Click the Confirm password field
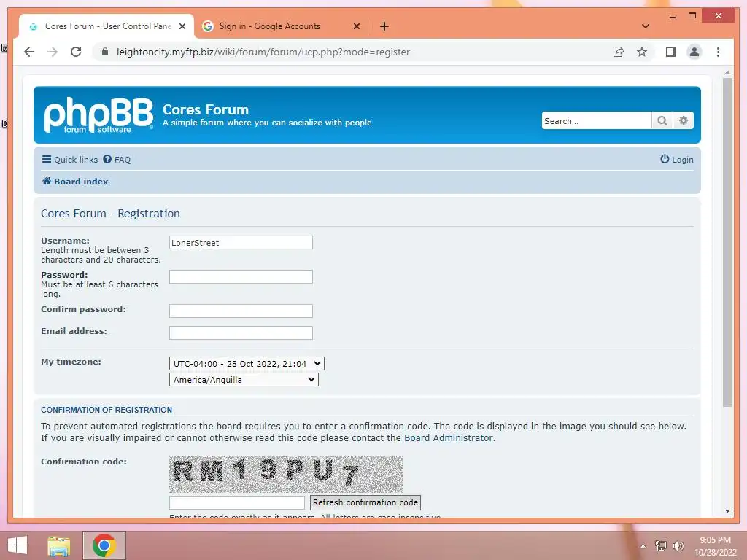The height and width of the screenshot is (560, 747). [241, 311]
